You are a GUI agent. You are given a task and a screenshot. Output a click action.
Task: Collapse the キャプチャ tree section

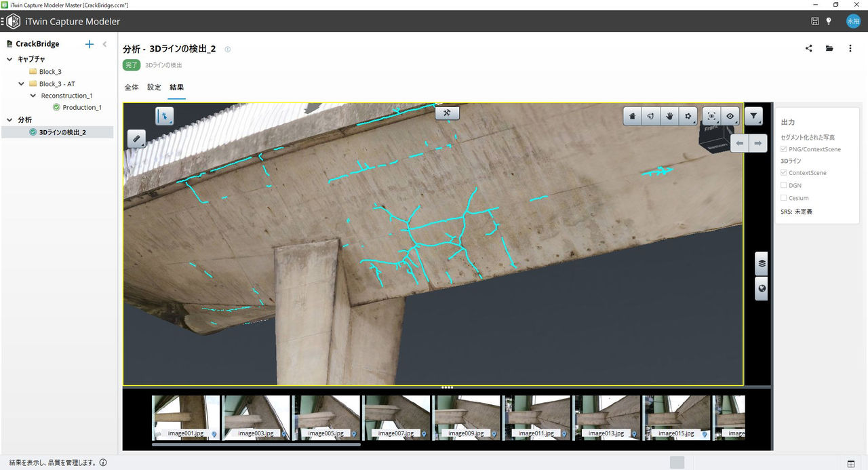point(10,59)
